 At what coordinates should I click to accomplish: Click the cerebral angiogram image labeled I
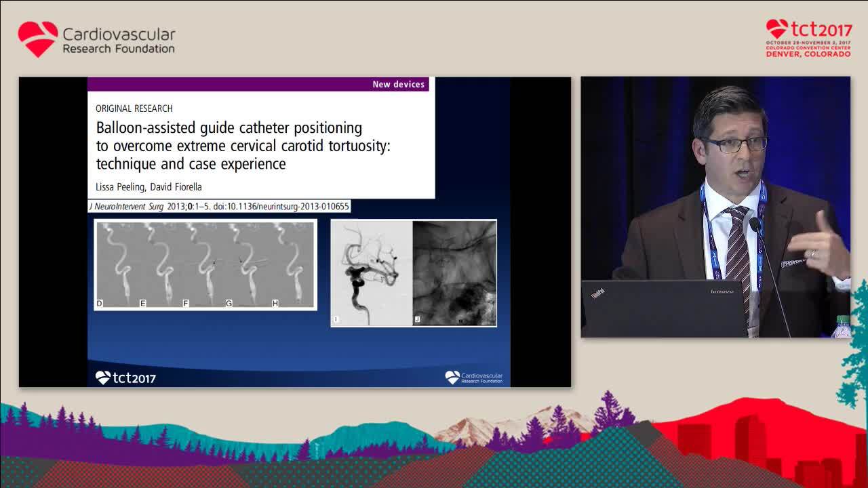click(x=372, y=272)
